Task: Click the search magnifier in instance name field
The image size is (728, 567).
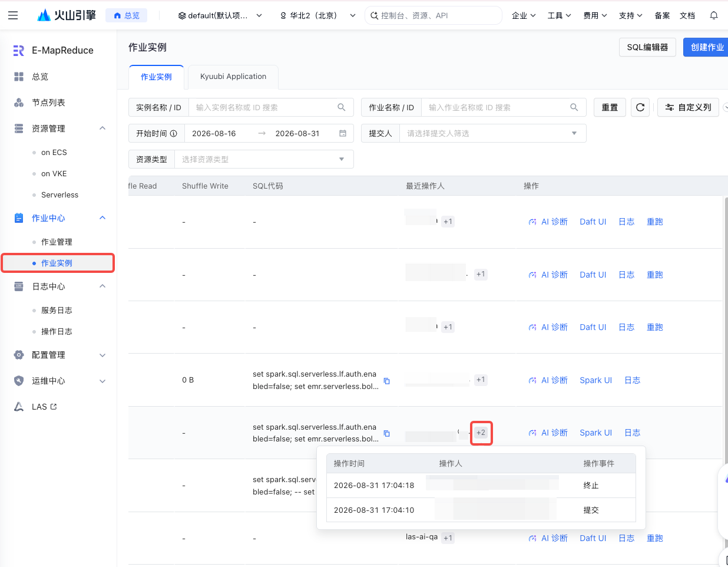Action: (x=341, y=107)
